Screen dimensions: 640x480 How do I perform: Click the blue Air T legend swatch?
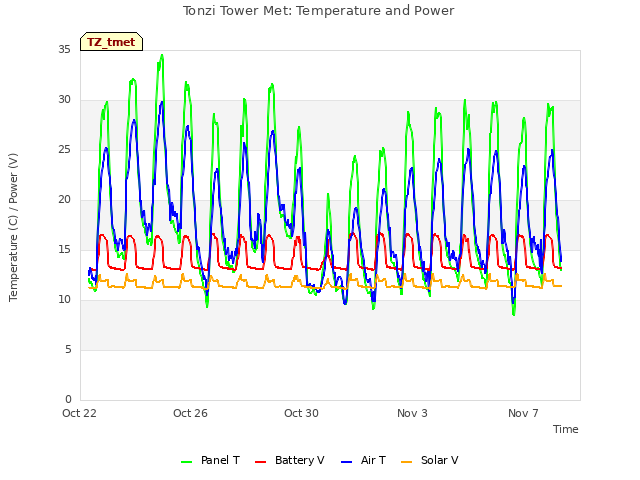pyautogui.click(x=347, y=462)
